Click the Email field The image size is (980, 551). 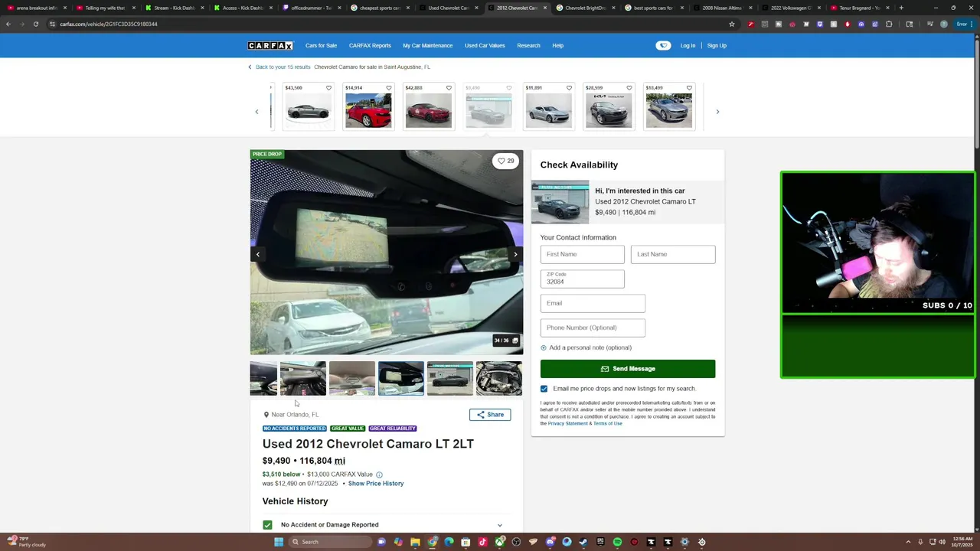pyautogui.click(x=593, y=303)
